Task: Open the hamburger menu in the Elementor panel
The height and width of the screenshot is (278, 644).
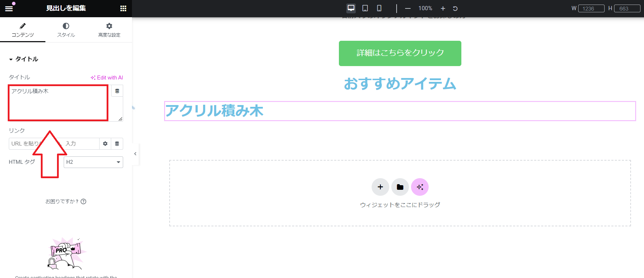Action: point(9,8)
